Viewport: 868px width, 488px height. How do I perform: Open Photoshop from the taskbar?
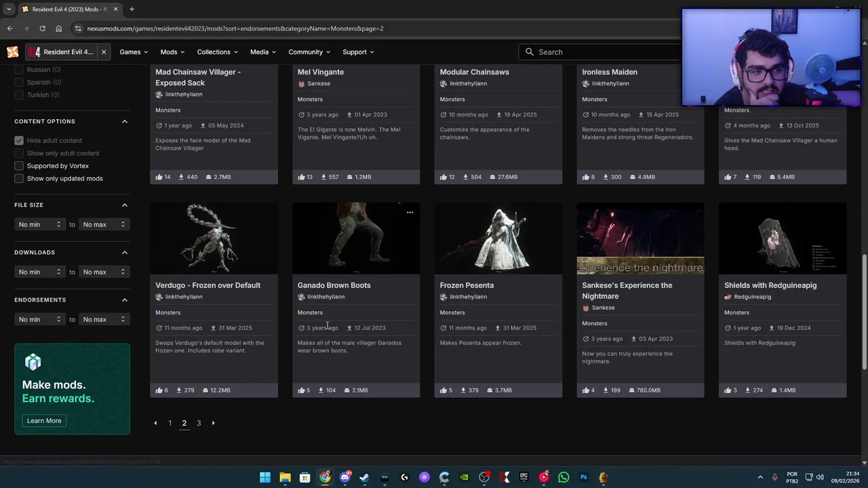coord(583,477)
